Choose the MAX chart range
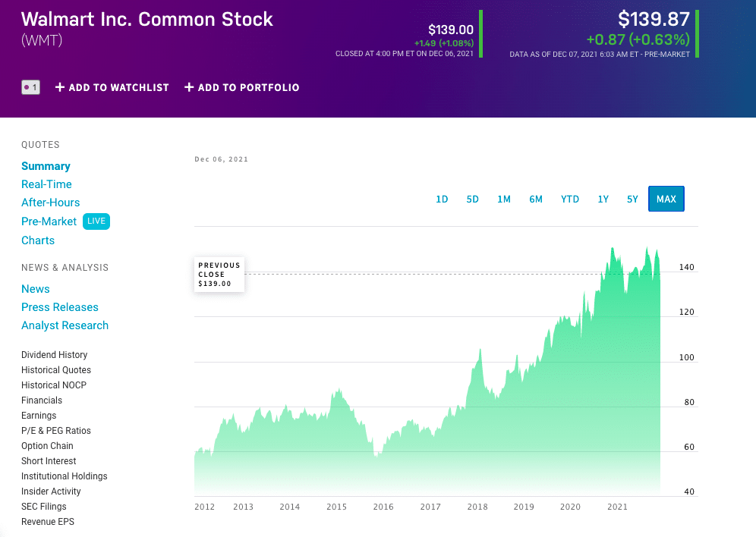756x537 pixels. coord(666,199)
